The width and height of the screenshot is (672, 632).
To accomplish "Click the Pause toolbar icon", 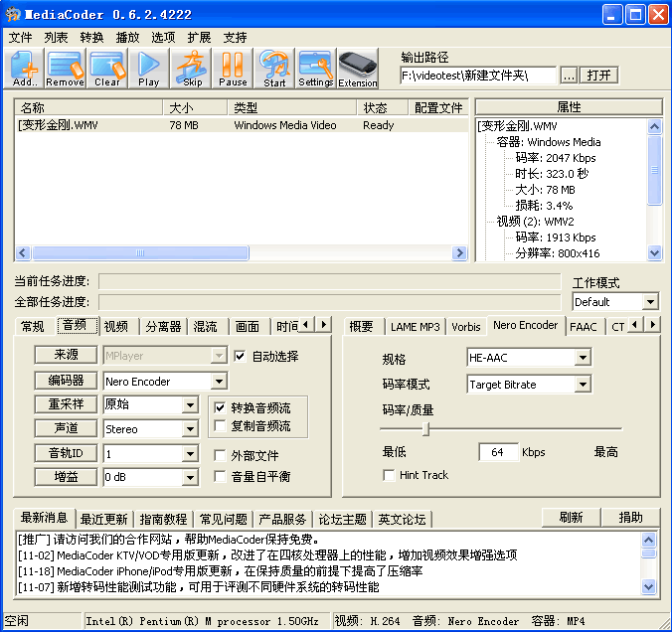I will coord(233,69).
